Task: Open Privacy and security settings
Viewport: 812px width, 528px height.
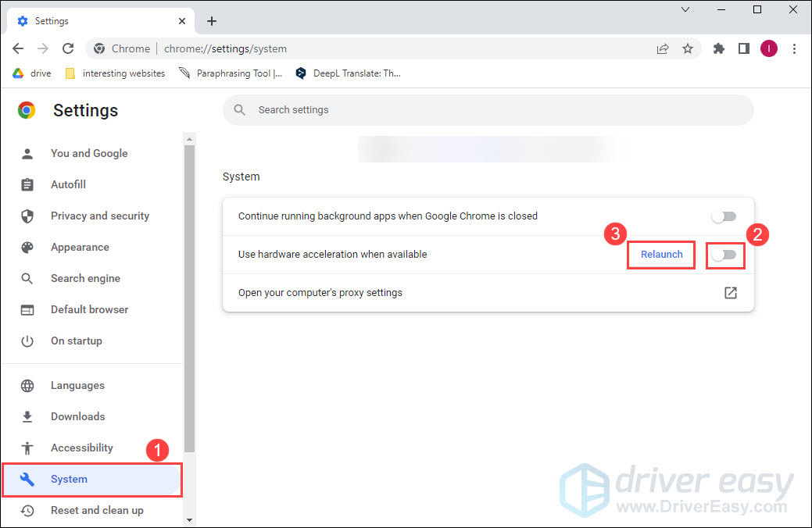Action: pos(99,216)
